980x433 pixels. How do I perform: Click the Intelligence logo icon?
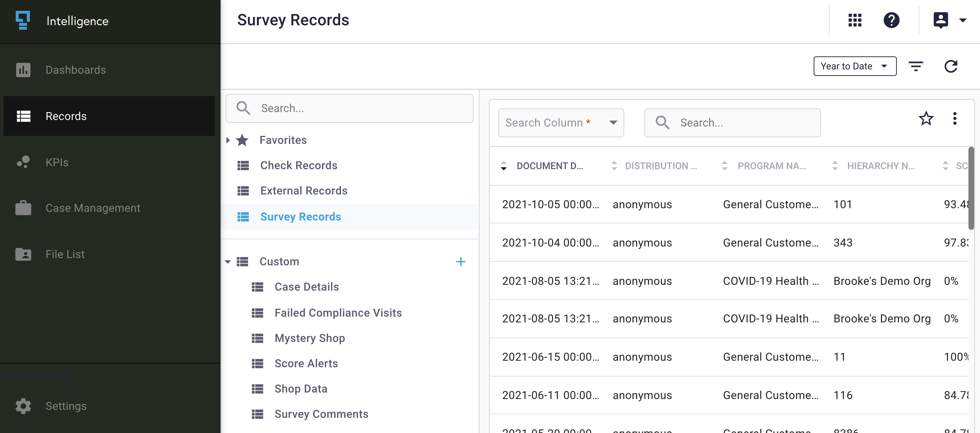[23, 21]
